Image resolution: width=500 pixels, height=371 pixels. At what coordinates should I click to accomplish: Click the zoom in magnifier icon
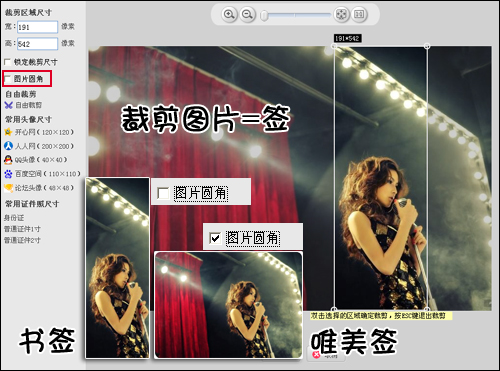coord(229,15)
